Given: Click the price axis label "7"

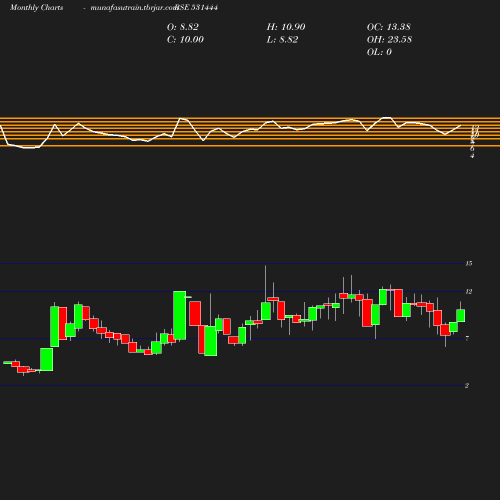Looking at the screenshot, I should [467, 339].
